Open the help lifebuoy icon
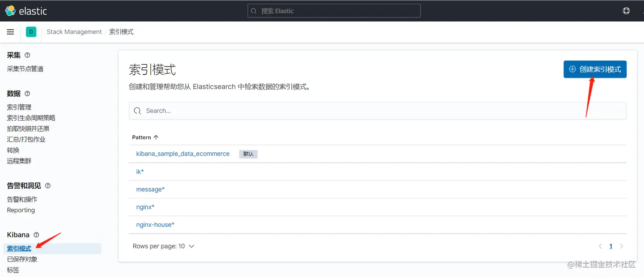644x277 pixels. click(x=626, y=11)
